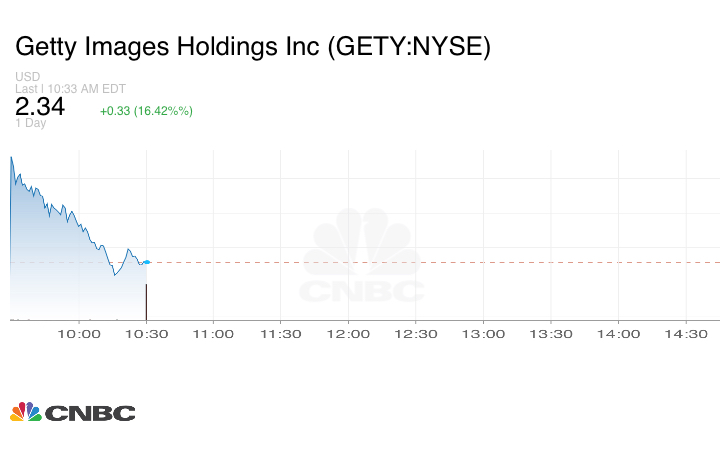Click the 12:30 time axis label
Viewport: 720px width, 450px height.
point(416,334)
